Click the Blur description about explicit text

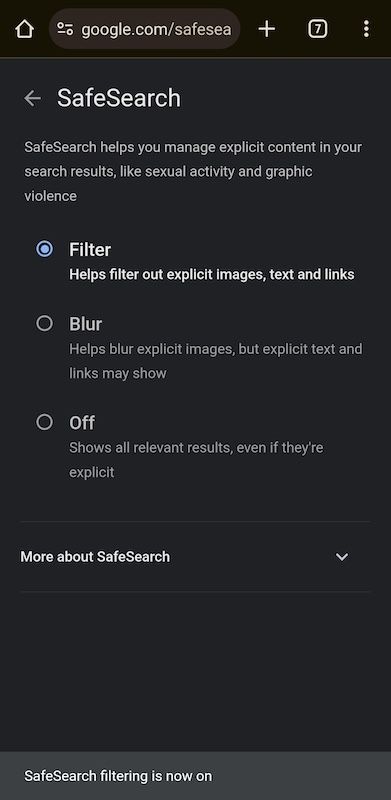216,361
